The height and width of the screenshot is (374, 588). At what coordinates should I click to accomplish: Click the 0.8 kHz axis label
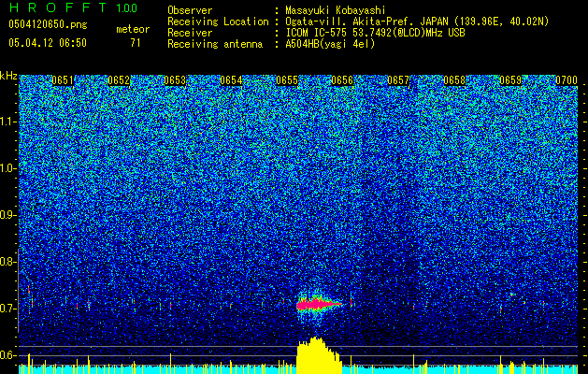(8, 262)
